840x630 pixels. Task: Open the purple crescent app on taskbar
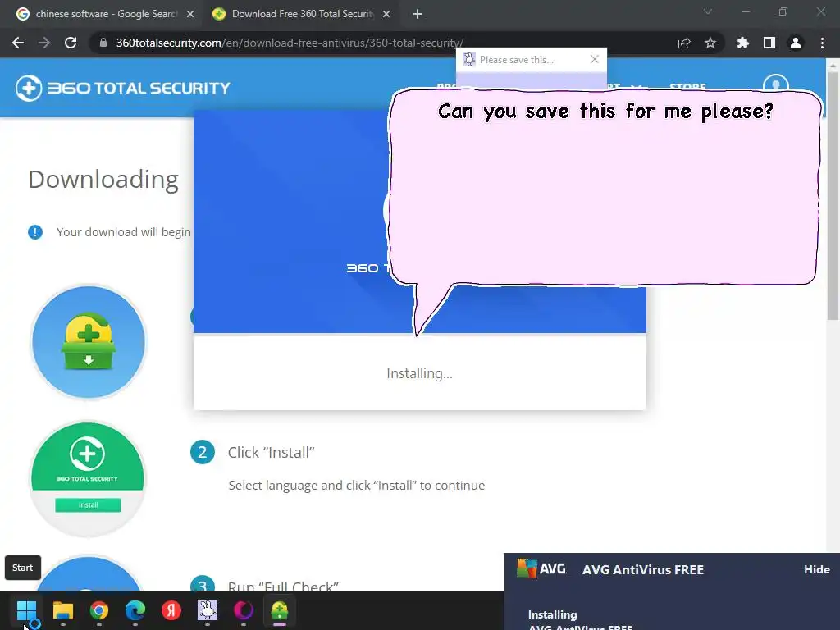click(x=243, y=610)
